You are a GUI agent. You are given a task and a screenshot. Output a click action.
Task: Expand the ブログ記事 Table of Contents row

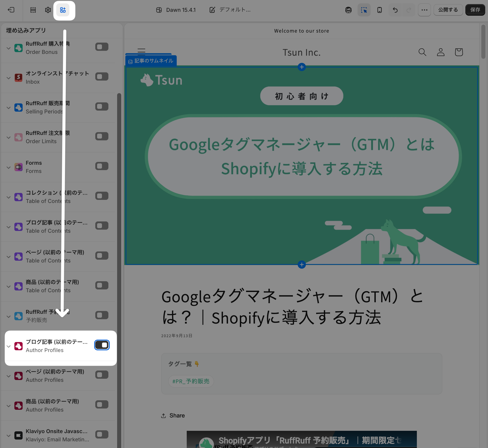tap(8, 227)
